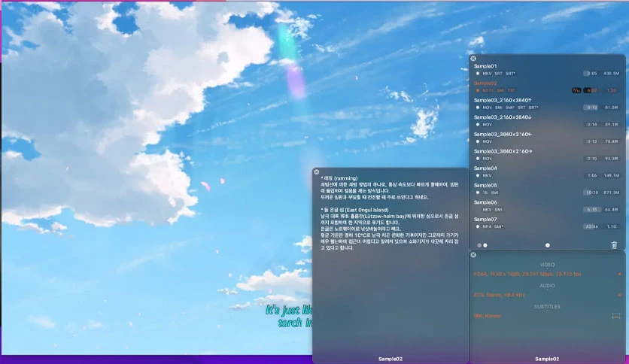
Task: Click the trash icon in playlist panel
Action: click(x=614, y=245)
